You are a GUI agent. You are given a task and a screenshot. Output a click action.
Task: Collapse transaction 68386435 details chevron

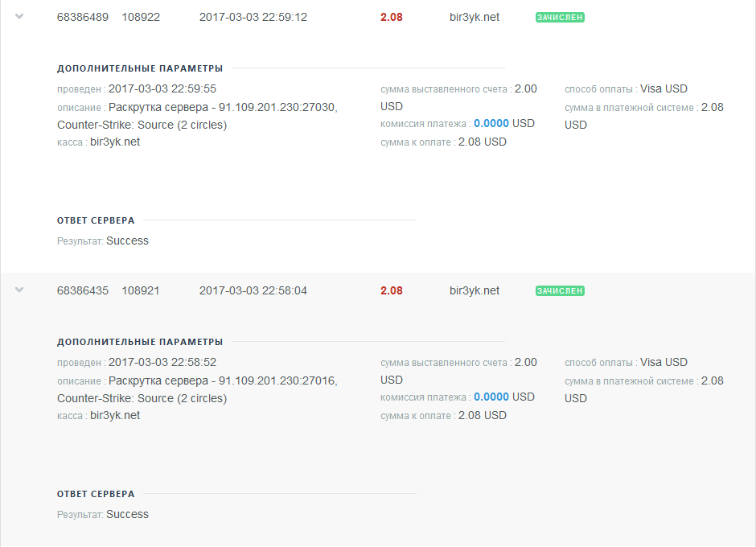tap(20, 290)
